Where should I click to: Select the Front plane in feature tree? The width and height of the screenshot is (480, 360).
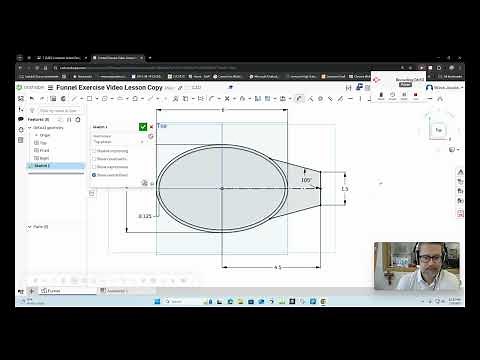tap(44, 151)
